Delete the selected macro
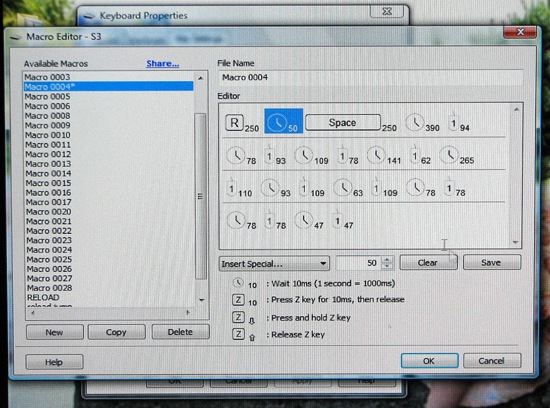This screenshot has width=550, height=408. tap(180, 332)
